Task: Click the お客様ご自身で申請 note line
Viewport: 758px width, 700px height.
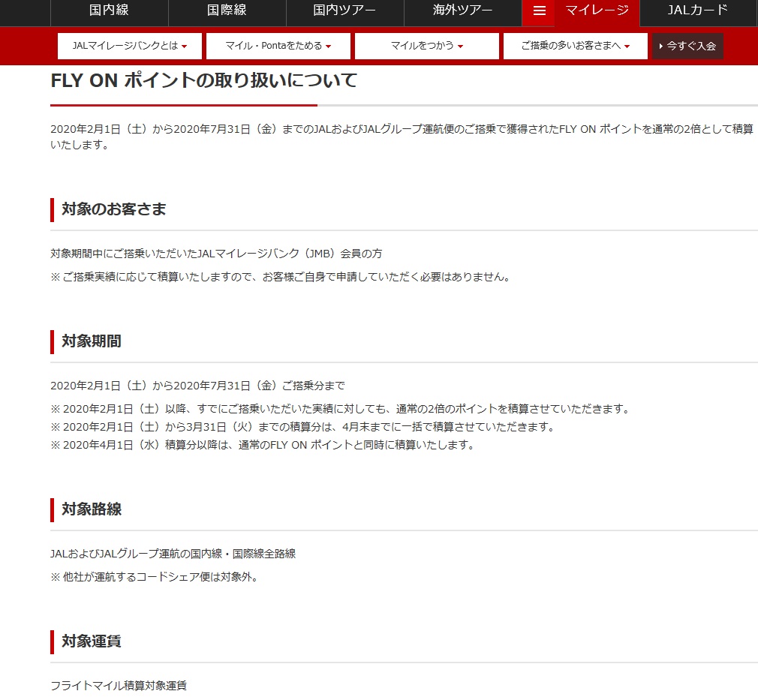Action: coord(281,277)
